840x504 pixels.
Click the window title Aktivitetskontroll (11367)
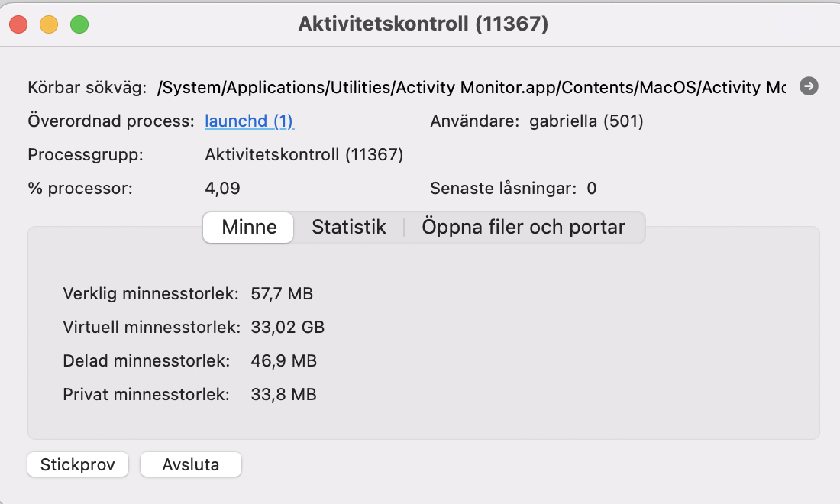pos(423,24)
